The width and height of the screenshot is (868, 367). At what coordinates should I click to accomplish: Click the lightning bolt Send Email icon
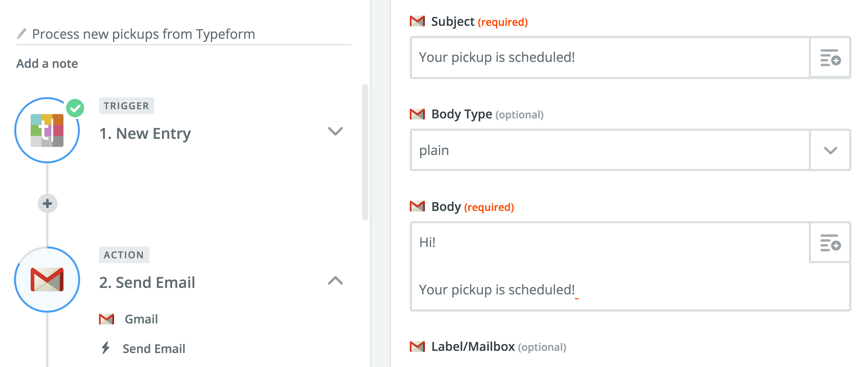106,348
